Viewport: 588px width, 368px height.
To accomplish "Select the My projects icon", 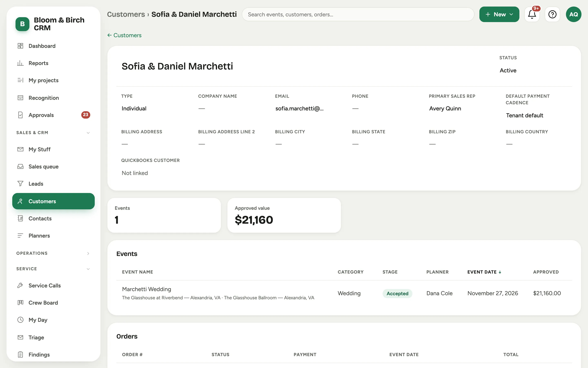I will click(x=20, y=80).
